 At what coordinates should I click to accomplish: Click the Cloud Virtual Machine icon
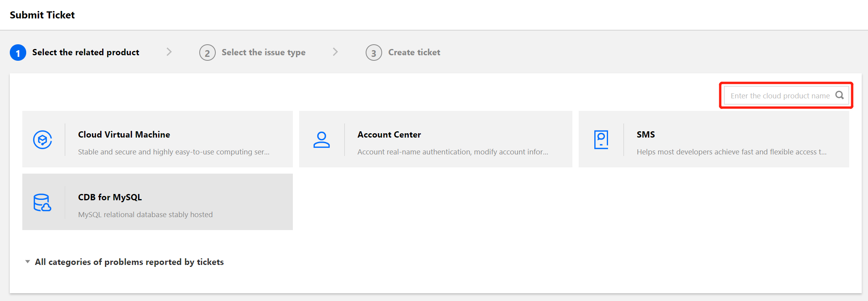pyautogui.click(x=43, y=140)
